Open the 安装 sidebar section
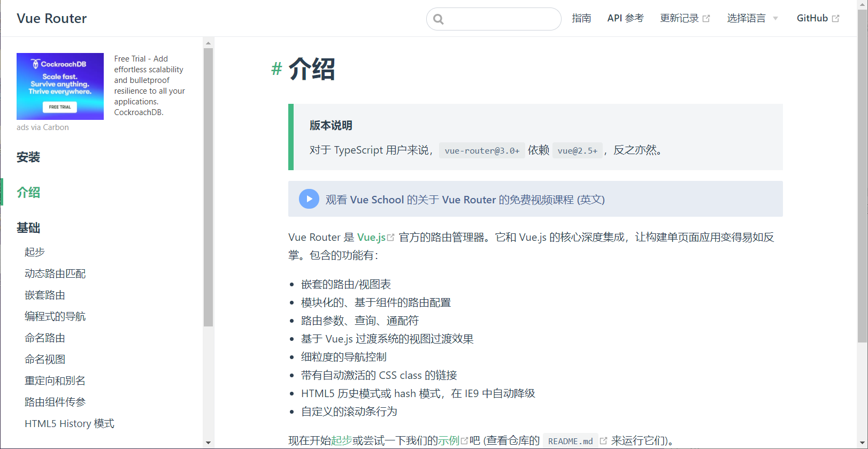Image resolution: width=868 pixels, height=449 pixels. tap(28, 157)
